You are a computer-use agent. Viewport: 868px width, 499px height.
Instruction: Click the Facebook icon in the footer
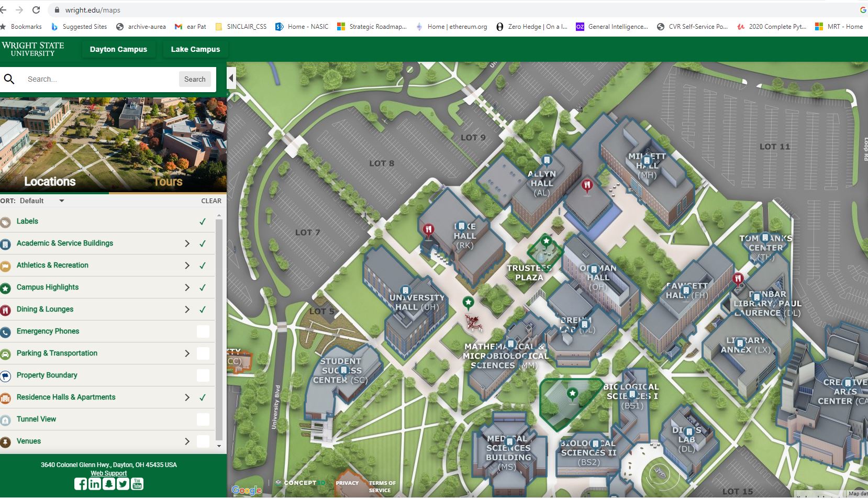(80, 484)
